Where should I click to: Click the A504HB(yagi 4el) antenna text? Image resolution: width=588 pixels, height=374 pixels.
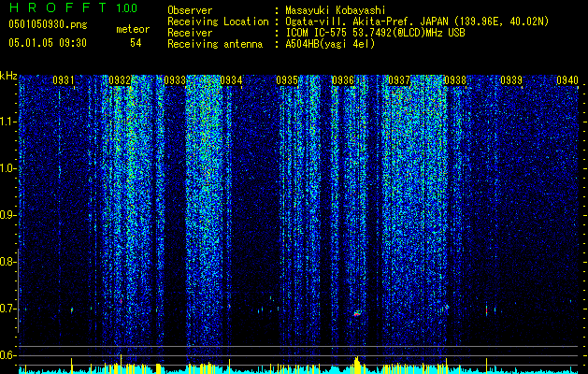(330, 44)
